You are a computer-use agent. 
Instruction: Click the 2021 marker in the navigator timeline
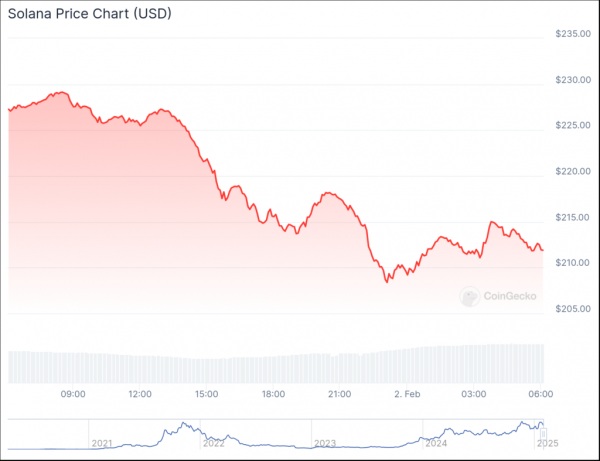click(102, 443)
